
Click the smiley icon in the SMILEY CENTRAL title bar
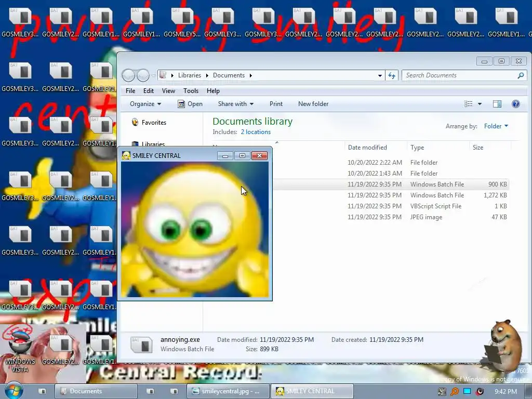[x=126, y=155]
